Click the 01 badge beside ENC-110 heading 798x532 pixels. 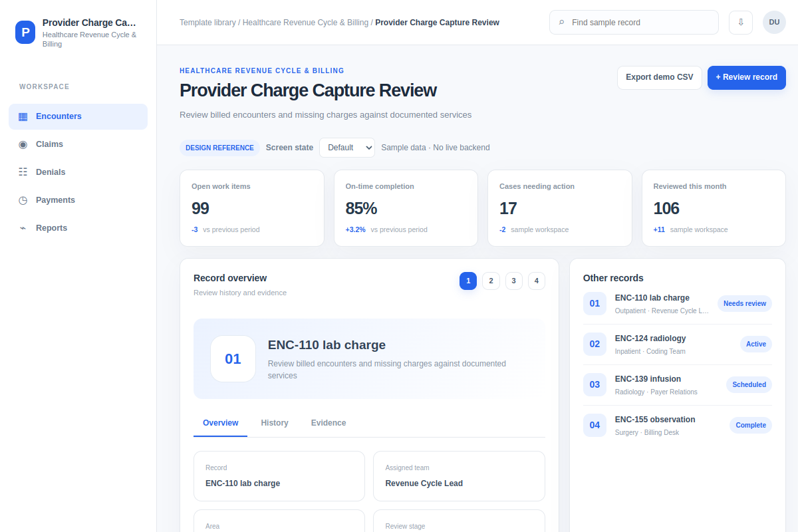tap(233, 359)
